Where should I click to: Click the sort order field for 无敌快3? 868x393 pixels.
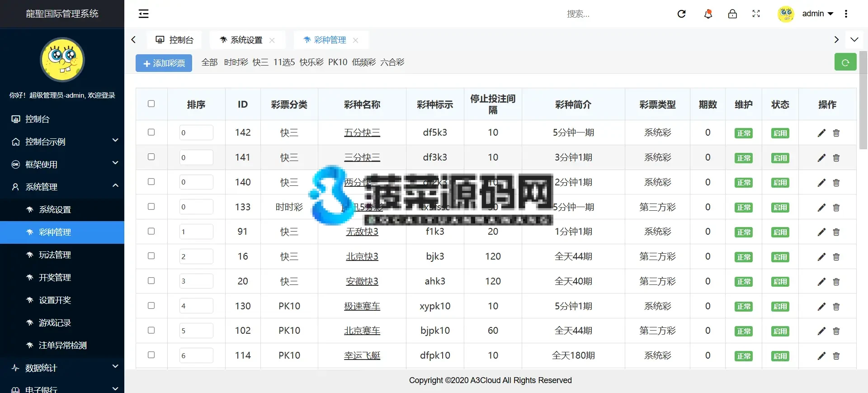[x=196, y=232]
